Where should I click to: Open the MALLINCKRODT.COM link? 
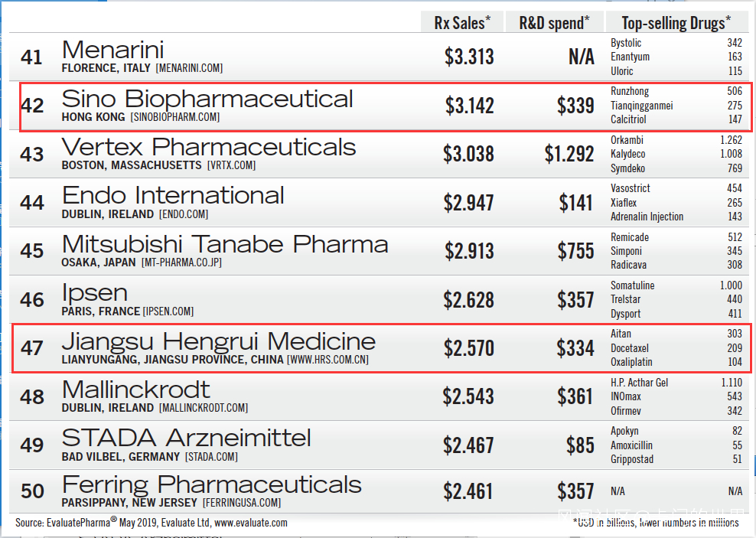point(204,408)
